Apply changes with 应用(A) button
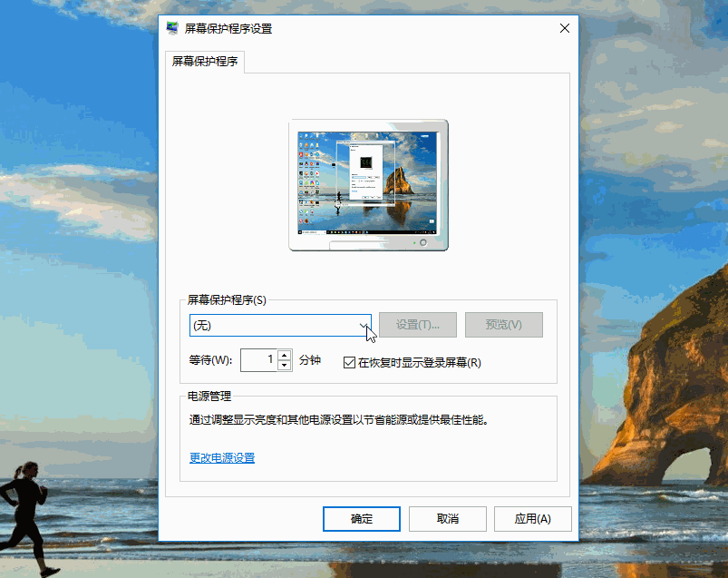This screenshot has height=578, width=728. click(x=532, y=518)
